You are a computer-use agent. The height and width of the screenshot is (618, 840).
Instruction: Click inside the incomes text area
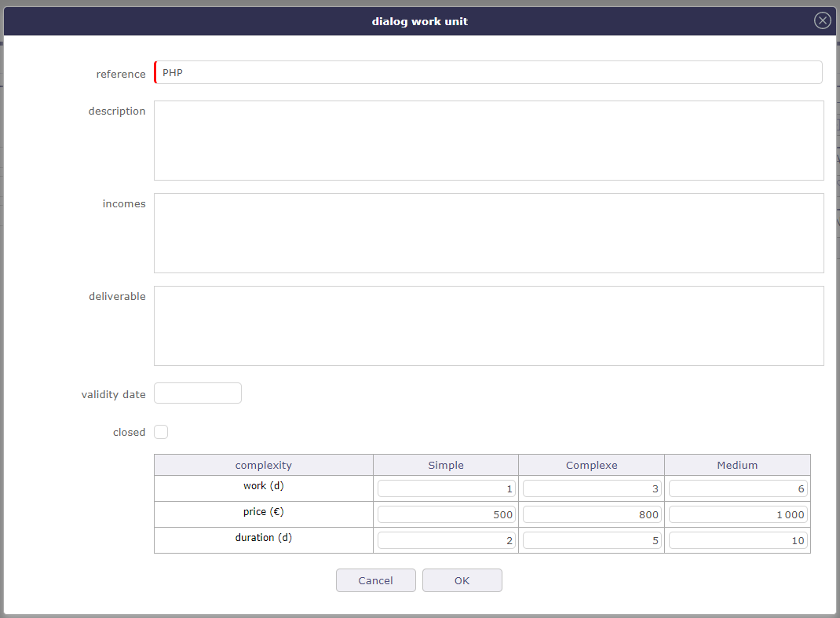[488, 233]
